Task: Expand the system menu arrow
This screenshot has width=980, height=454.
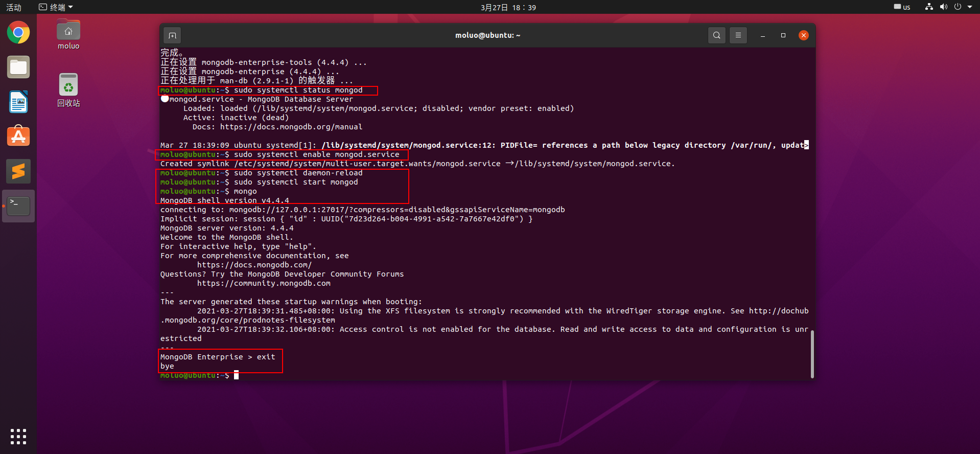Action: 970,7
